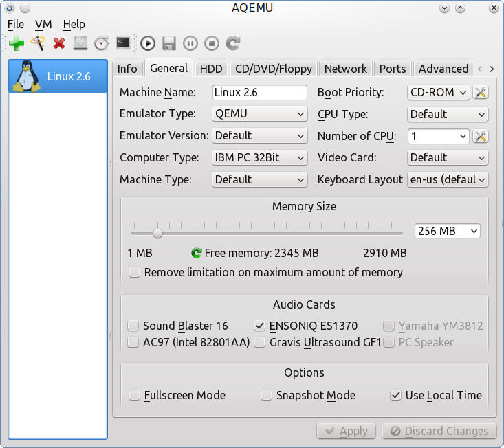Viewport: 504px width, 448px height.
Task: Open Emulator Type QEMU dropdown
Action: pos(260,114)
